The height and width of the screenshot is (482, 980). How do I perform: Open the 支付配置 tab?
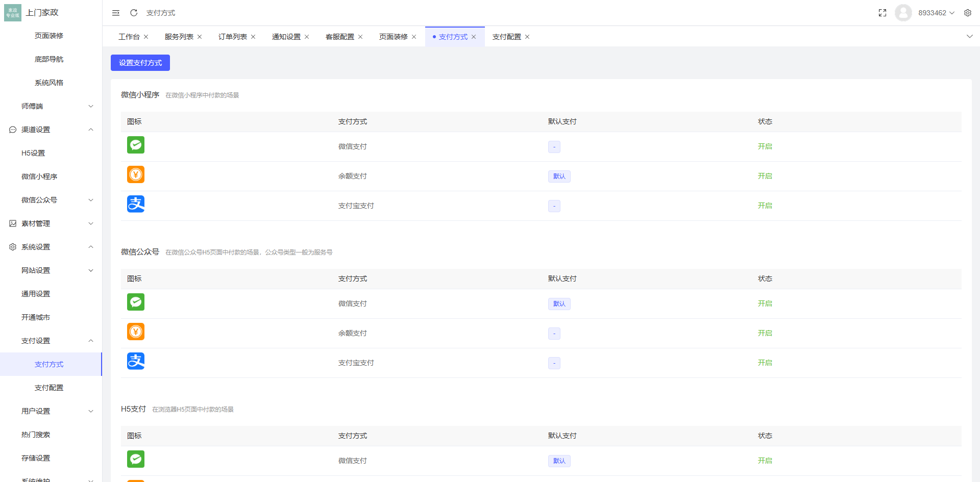[x=506, y=36]
